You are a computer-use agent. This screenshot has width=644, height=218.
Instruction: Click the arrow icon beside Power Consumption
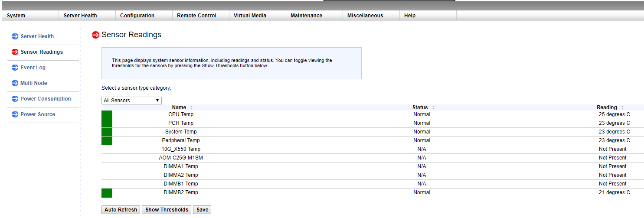coord(15,99)
